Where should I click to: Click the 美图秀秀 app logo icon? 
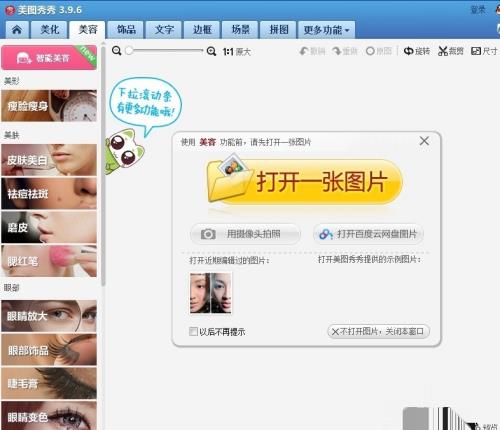pos(10,10)
